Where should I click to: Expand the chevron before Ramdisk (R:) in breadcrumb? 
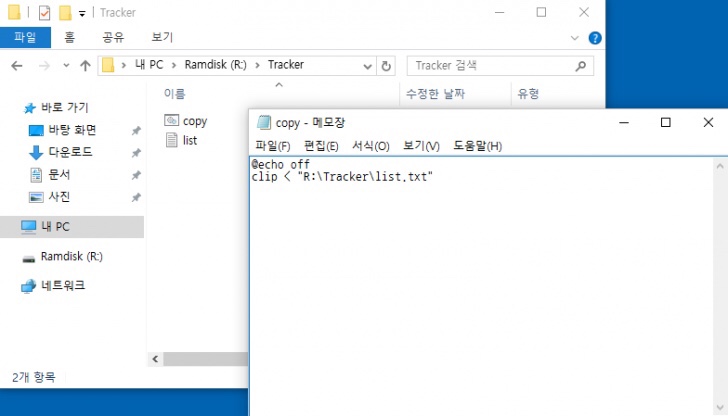(174, 65)
